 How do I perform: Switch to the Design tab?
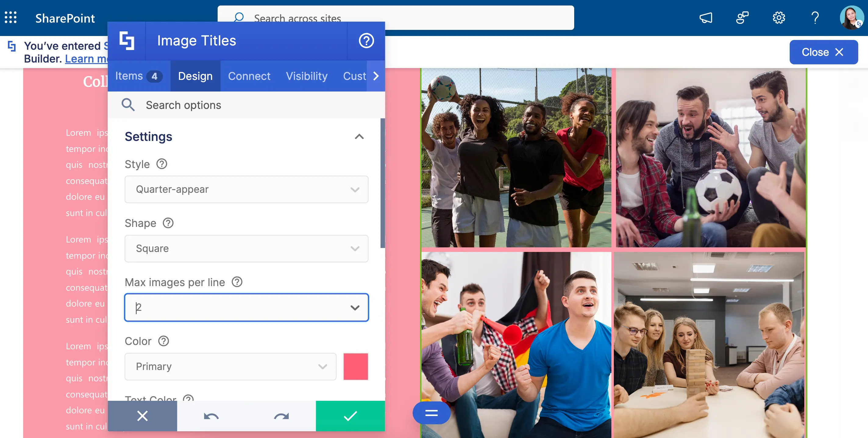tap(195, 76)
